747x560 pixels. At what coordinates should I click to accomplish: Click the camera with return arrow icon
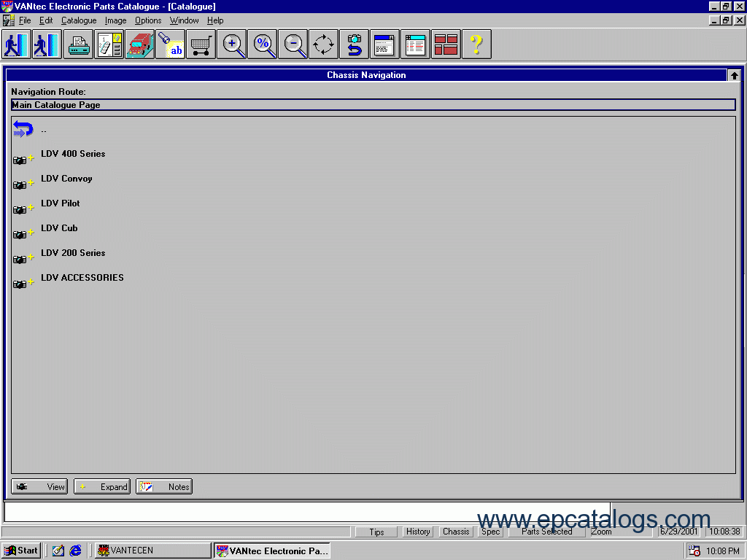coord(354,44)
